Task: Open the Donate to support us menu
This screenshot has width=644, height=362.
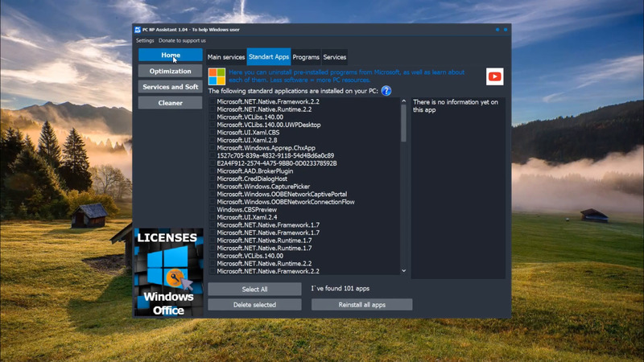Action: (x=182, y=40)
